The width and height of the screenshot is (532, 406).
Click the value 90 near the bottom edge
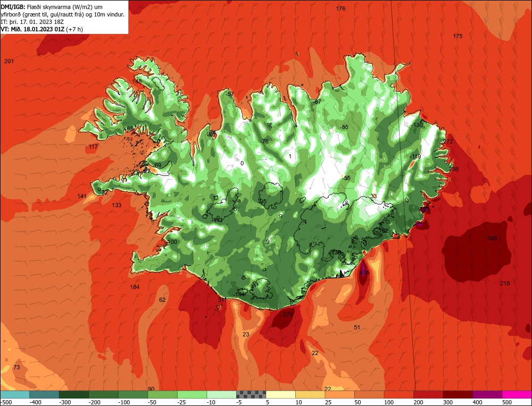click(x=151, y=388)
